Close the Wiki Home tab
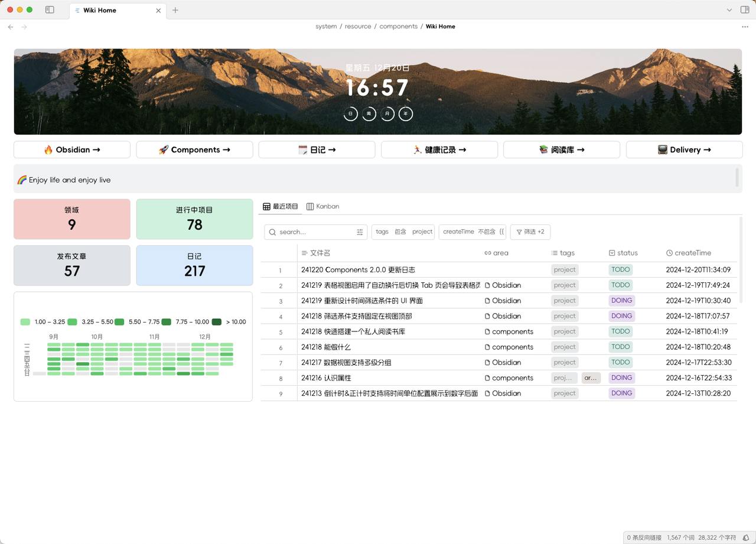The image size is (756, 544). [x=158, y=11]
